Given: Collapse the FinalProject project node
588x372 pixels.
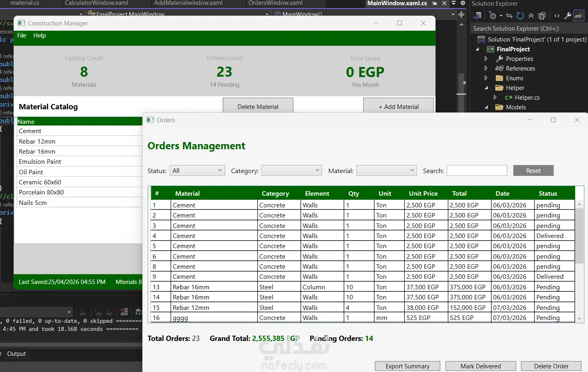Looking at the screenshot, I should point(477,49).
